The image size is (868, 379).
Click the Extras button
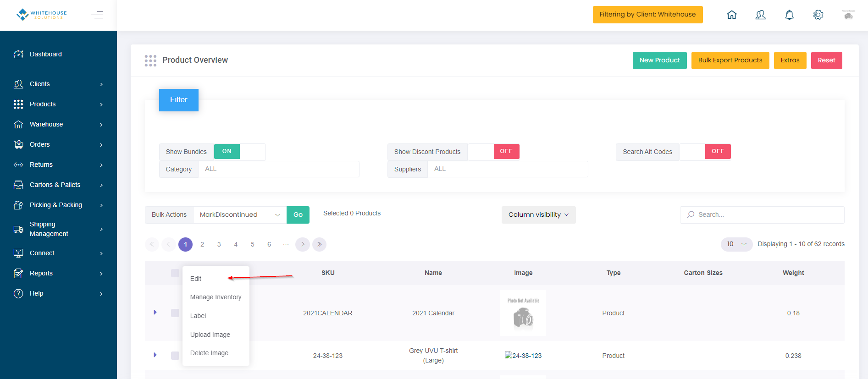790,60
